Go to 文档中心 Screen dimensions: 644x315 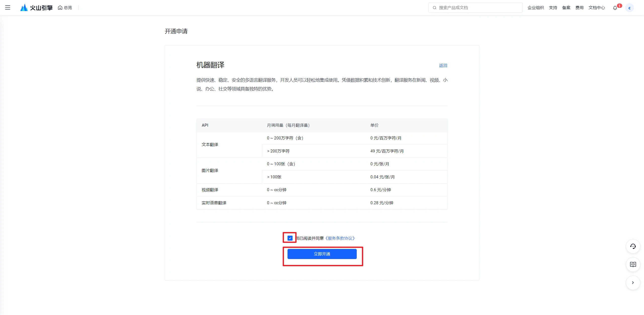point(597,8)
